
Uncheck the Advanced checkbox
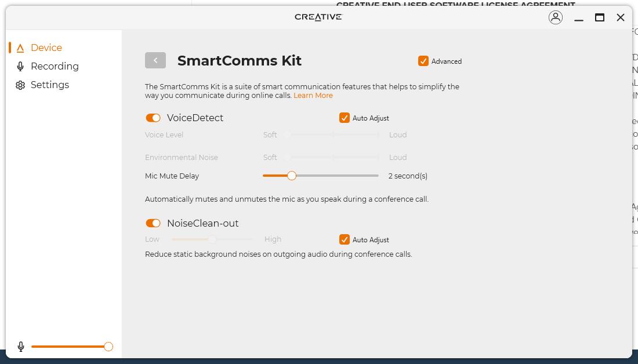423,61
